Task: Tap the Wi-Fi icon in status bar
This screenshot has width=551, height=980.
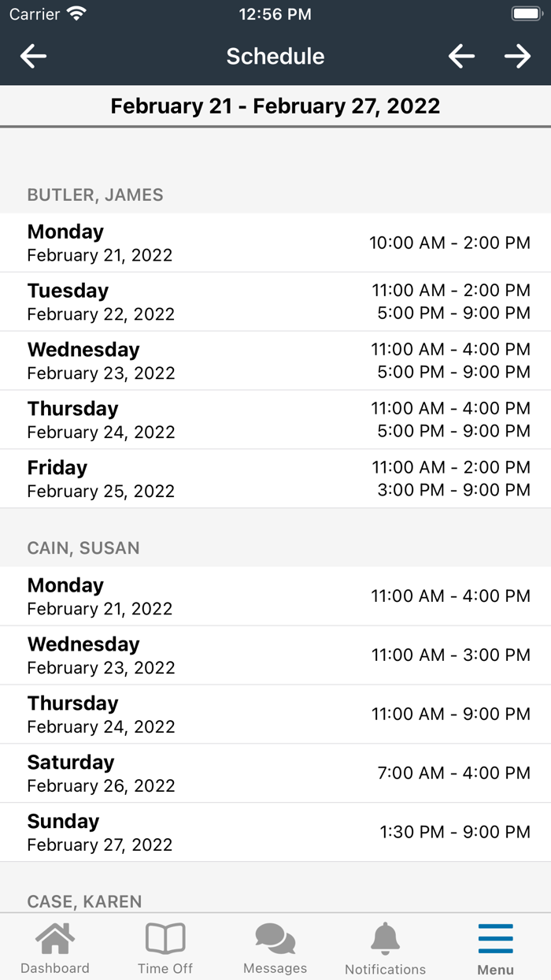Action: [x=76, y=13]
